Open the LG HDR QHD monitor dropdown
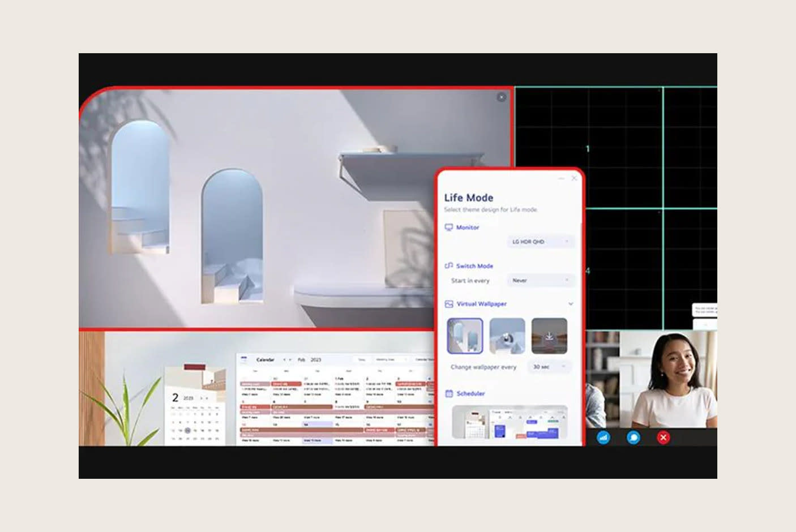The width and height of the screenshot is (796, 532). (x=540, y=242)
